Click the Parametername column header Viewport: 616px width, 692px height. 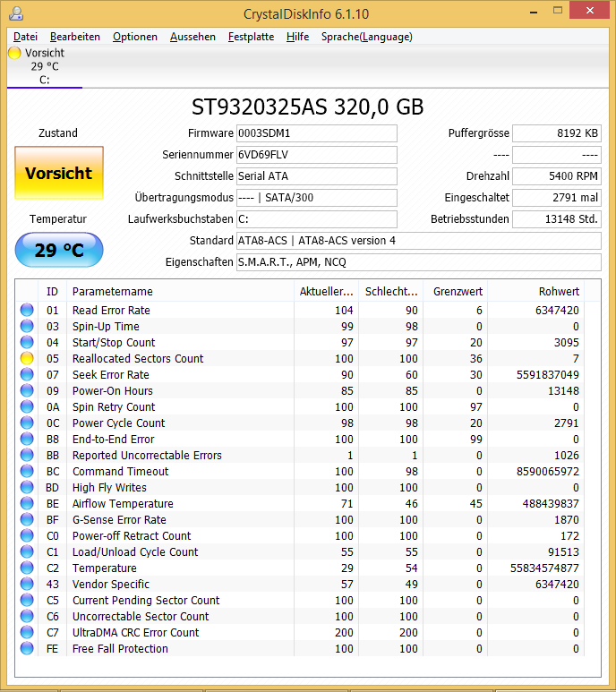[x=180, y=291]
